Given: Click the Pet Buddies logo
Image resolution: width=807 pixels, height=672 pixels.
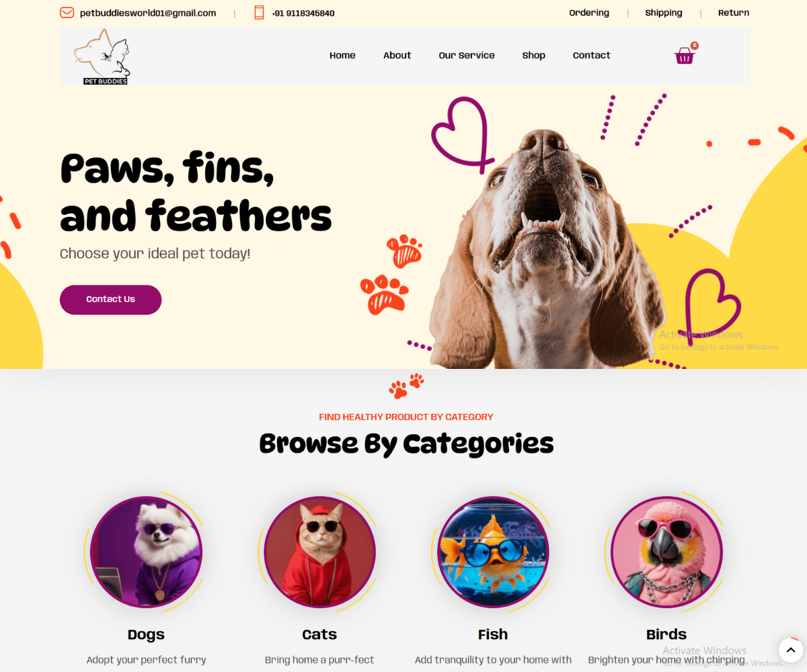Looking at the screenshot, I should click(102, 56).
